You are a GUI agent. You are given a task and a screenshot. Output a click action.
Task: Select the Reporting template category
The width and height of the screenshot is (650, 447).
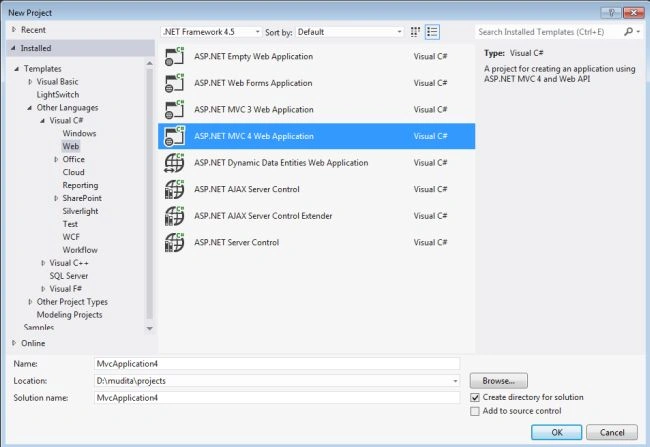click(x=80, y=185)
